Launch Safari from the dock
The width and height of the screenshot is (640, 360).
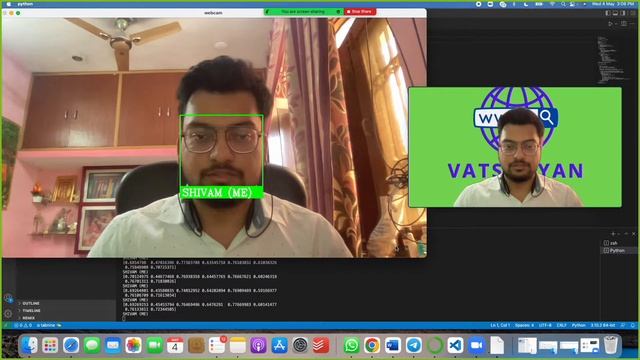(x=71, y=346)
